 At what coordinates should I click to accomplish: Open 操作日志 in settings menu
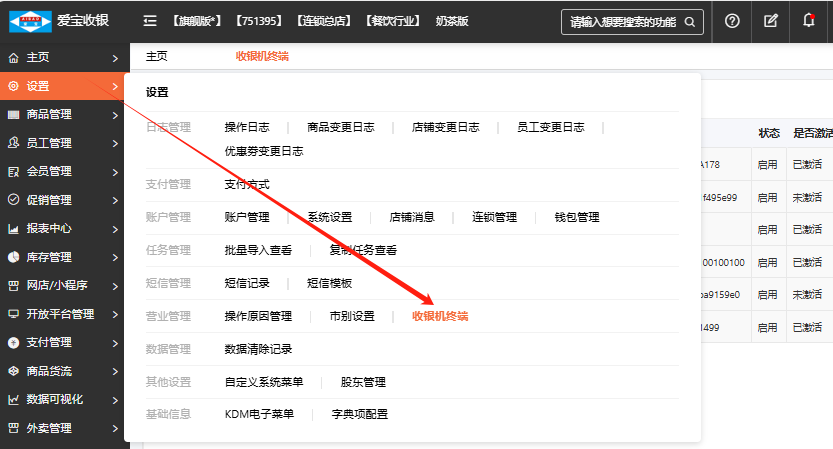click(247, 127)
